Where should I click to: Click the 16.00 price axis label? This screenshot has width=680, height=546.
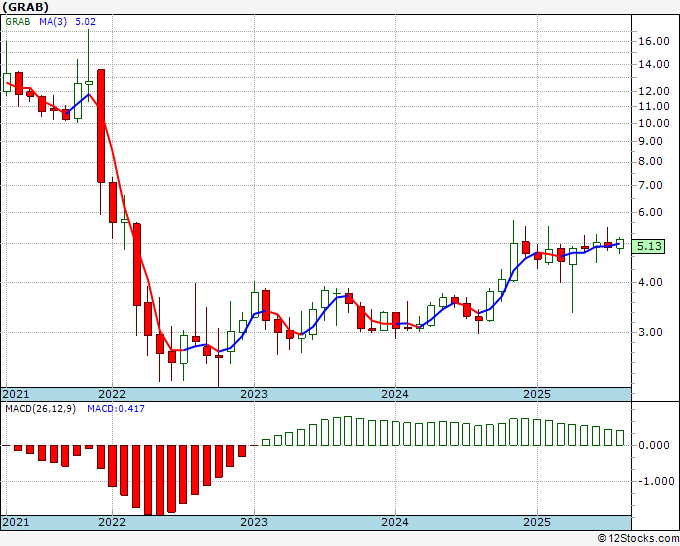pyautogui.click(x=654, y=41)
